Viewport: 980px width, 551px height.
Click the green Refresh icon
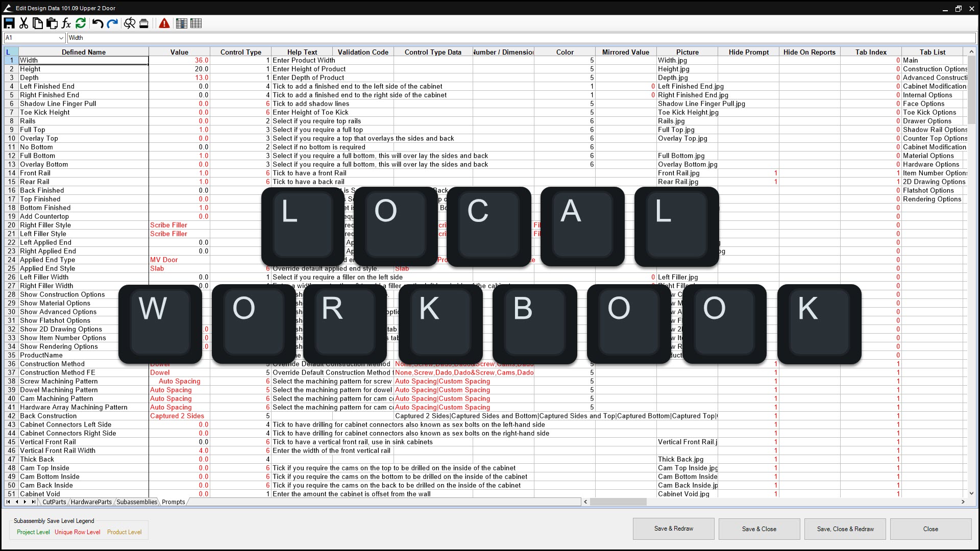point(80,23)
